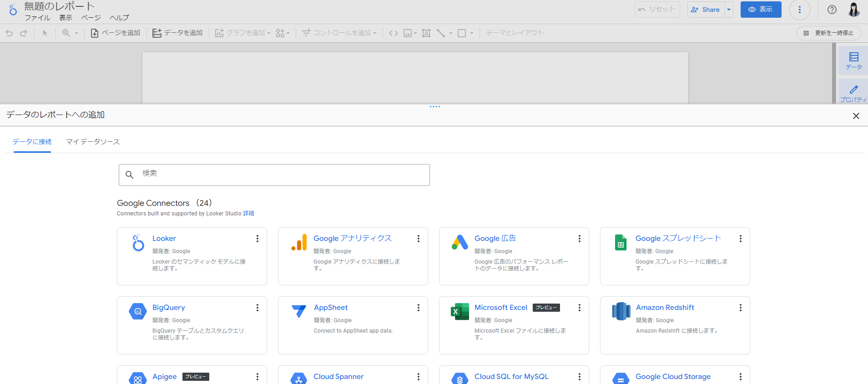Click the blue 表示 view button
Viewport: 868px width, 384px height.
tap(761, 10)
